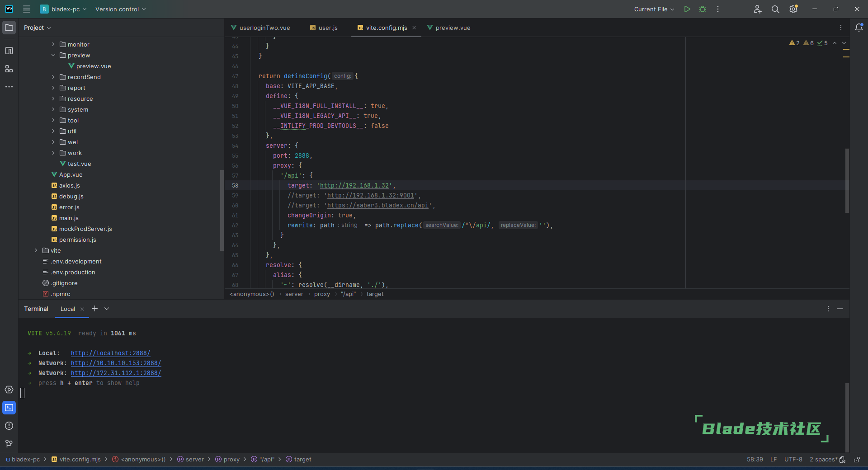Collapse the preview folder

(53, 55)
